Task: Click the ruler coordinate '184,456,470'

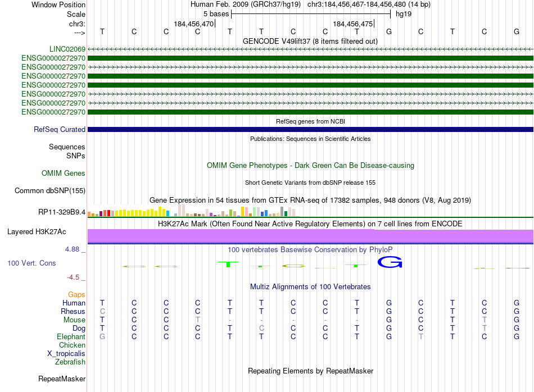Action: click(x=194, y=24)
